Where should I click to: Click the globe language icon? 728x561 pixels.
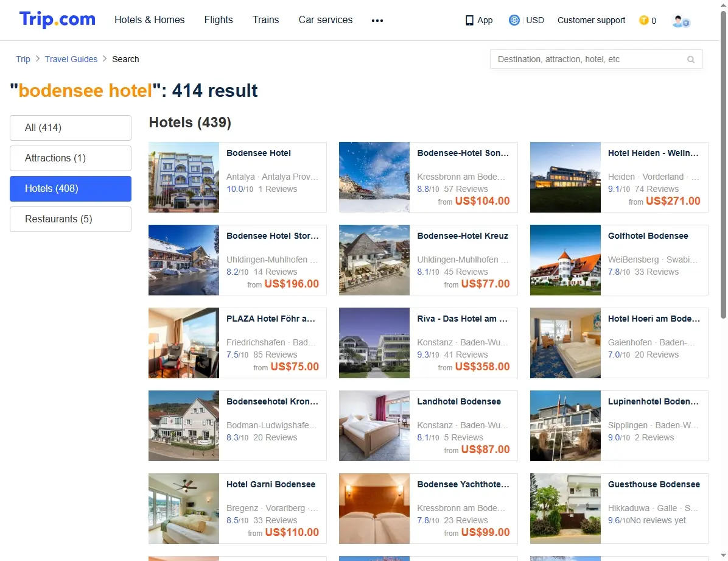click(514, 20)
